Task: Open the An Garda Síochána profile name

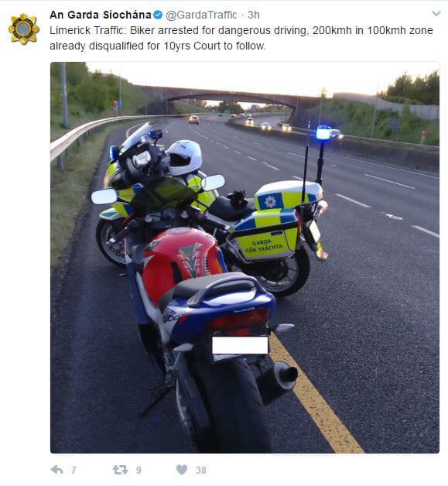Action: pyautogui.click(x=101, y=15)
